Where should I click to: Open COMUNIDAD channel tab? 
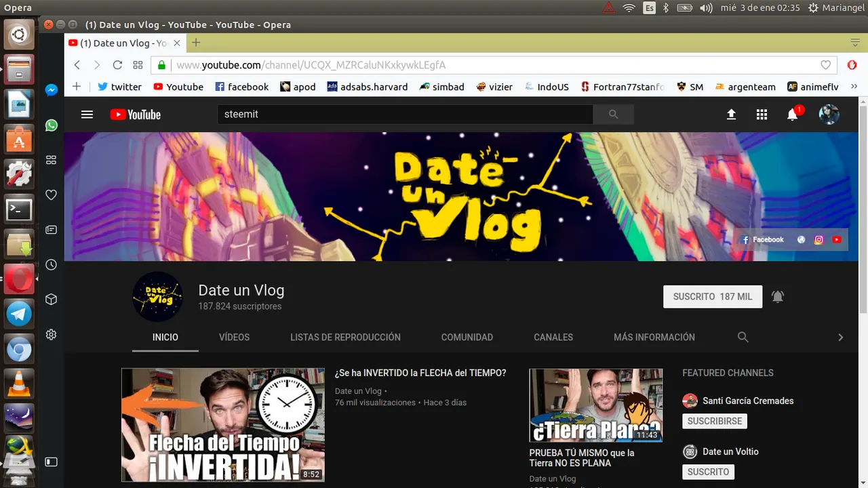467,337
